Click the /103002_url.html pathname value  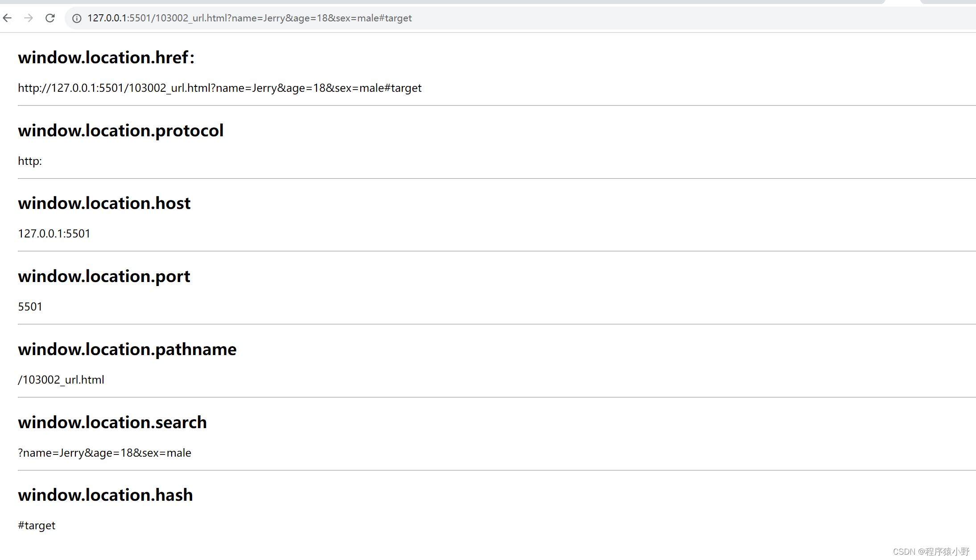(61, 380)
